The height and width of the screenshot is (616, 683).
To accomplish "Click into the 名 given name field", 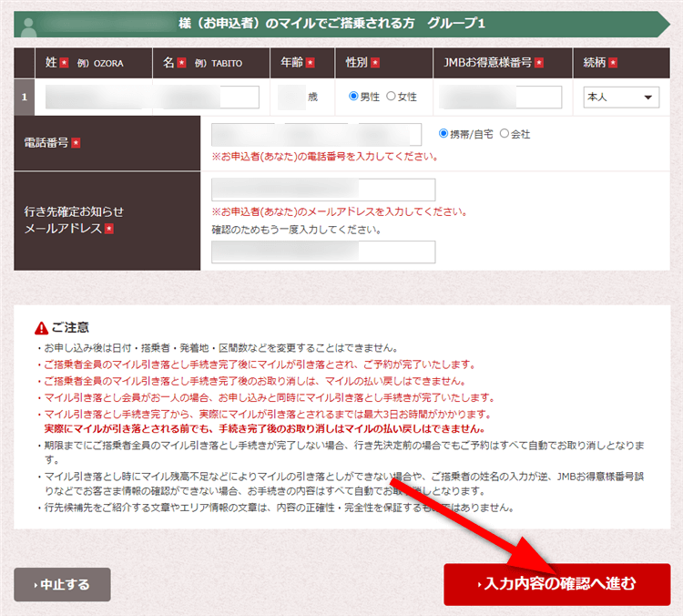I will (x=211, y=98).
